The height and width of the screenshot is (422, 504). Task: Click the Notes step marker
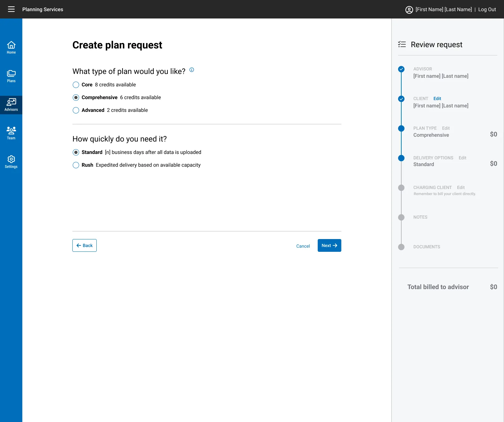(401, 217)
